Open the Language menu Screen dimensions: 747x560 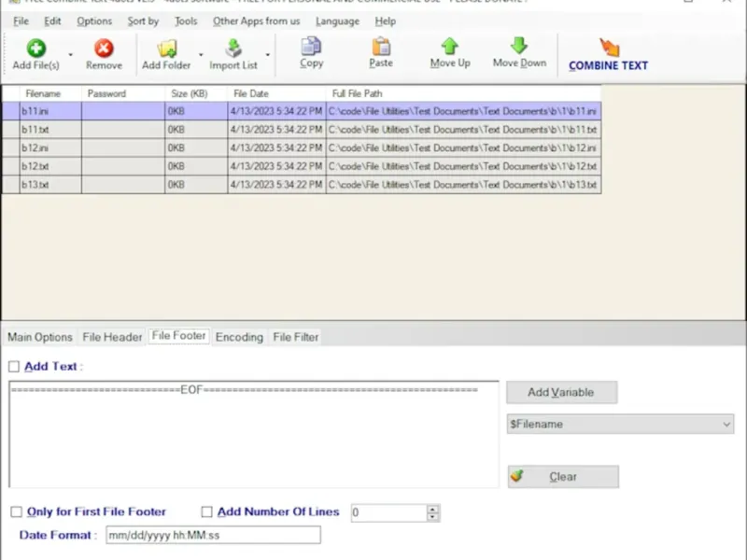337,21
